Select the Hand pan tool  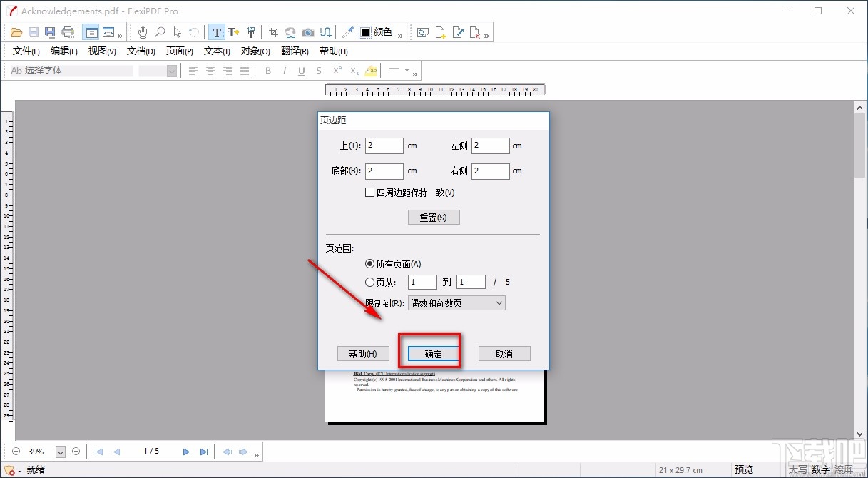[143, 31]
